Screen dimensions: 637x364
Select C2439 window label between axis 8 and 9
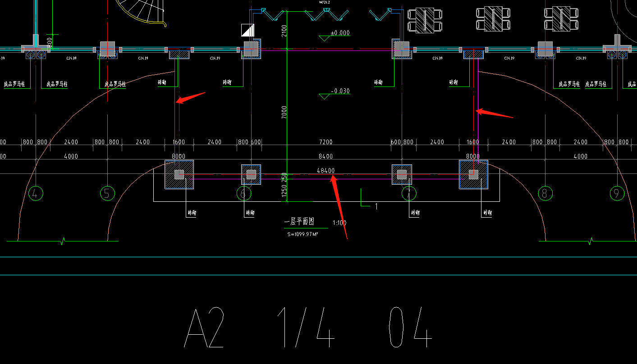(581, 58)
